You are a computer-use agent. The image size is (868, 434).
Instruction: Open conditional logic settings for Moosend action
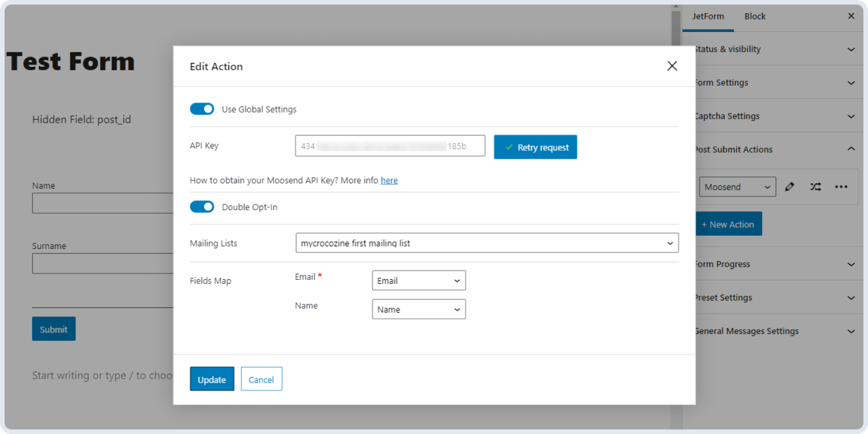(x=815, y=187)
